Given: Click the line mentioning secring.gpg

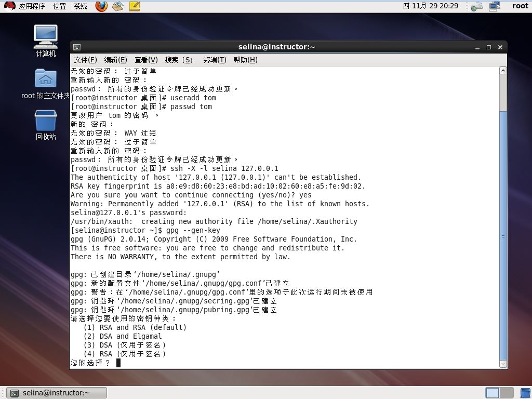Looking at the screenshot, I should pyautogui.click(x=174, y=301).
